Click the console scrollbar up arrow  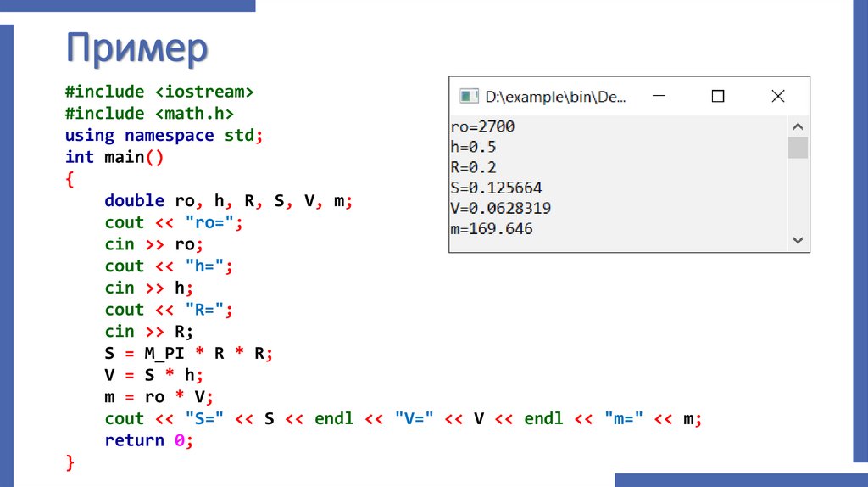click(x=798, y=126)
